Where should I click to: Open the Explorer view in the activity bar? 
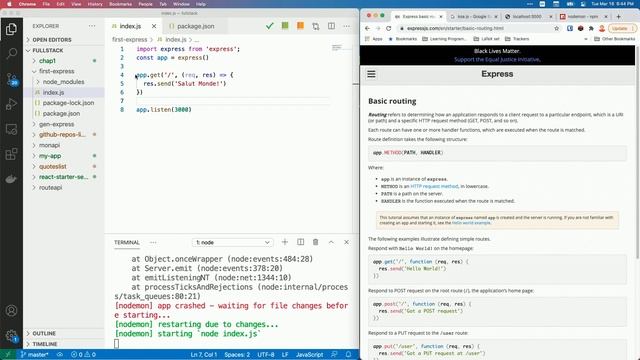pos(11,29)
